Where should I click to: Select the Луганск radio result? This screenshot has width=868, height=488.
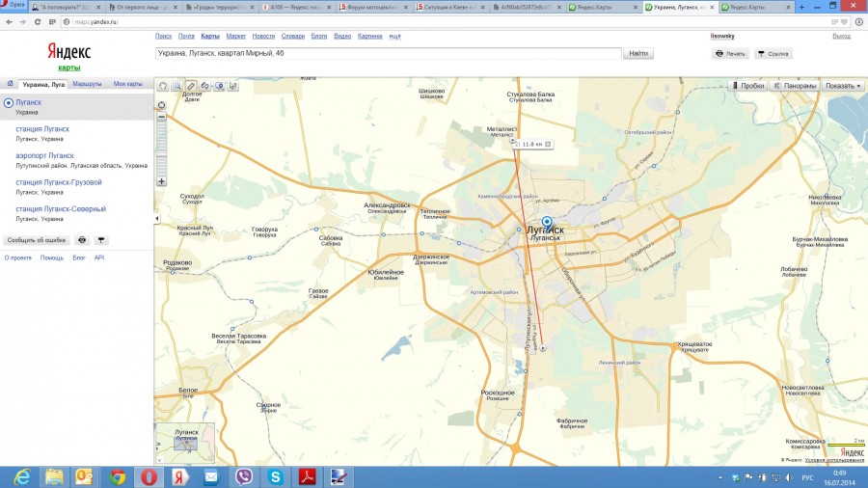click(9, 102)
